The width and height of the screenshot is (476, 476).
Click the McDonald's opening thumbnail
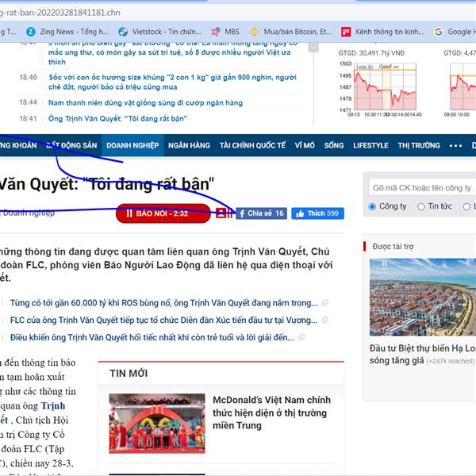pos(157,424)
